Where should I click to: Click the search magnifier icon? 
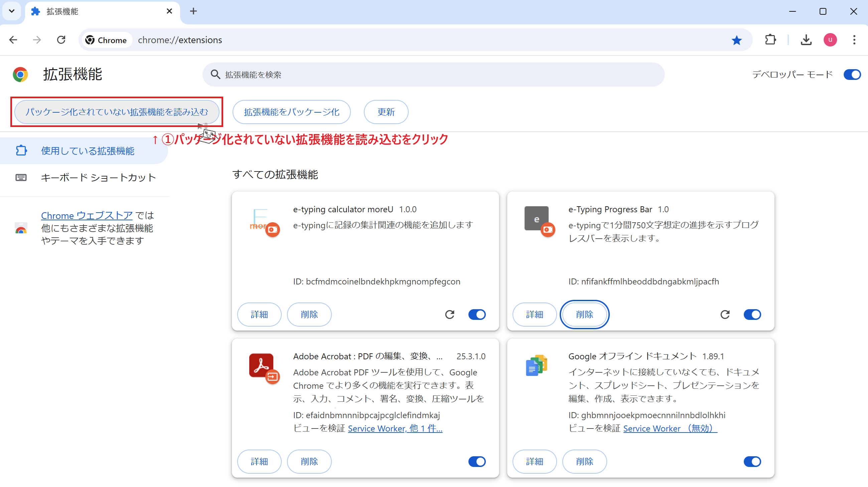tap(215, 75)
